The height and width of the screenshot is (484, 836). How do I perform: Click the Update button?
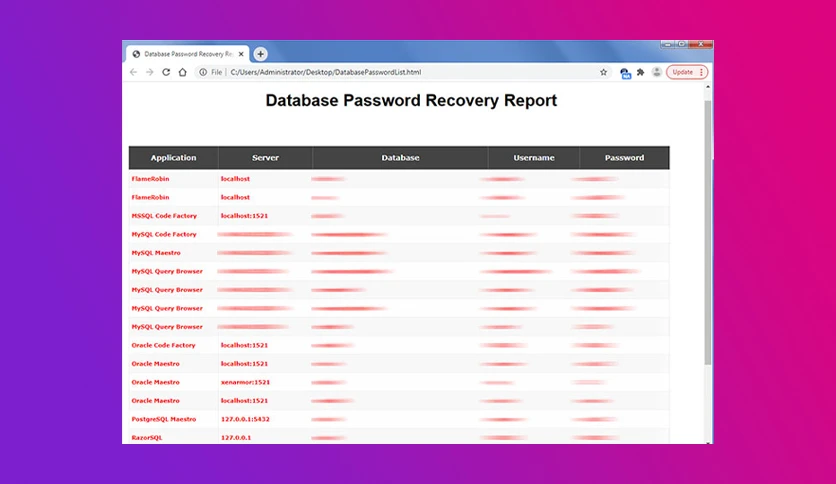[687, 72]
